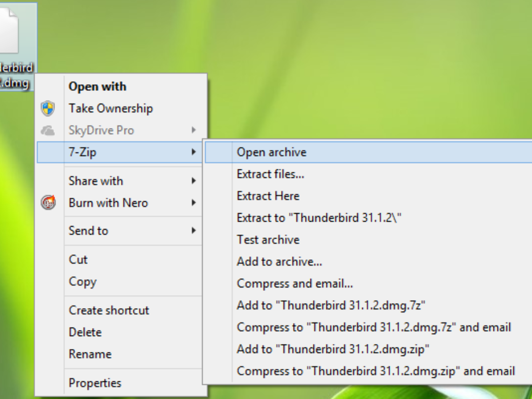The height and width of the screenshot is (399, 532).
Task: Click the Nero flame icon
Action: pos(48,203)
